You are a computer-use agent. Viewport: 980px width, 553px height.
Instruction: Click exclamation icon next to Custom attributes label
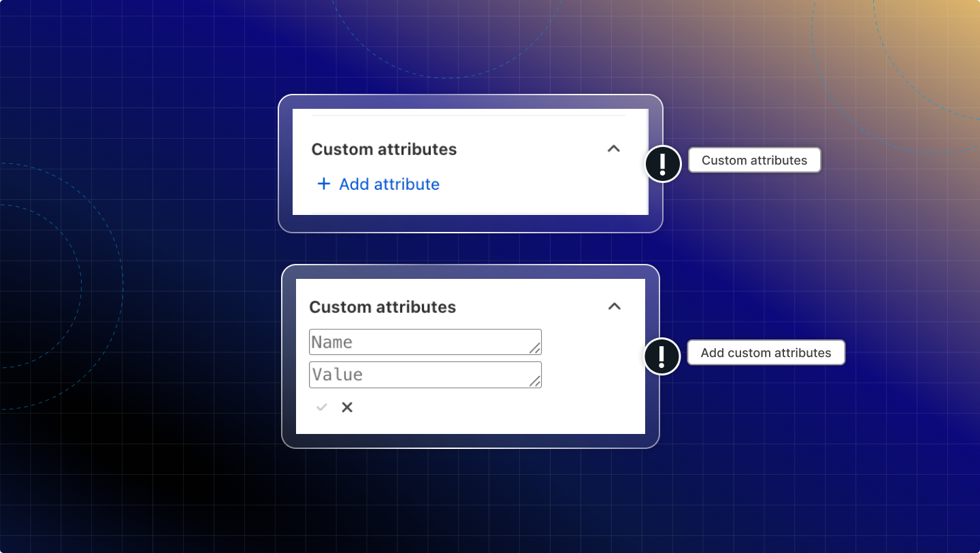(x=662, y=164)
